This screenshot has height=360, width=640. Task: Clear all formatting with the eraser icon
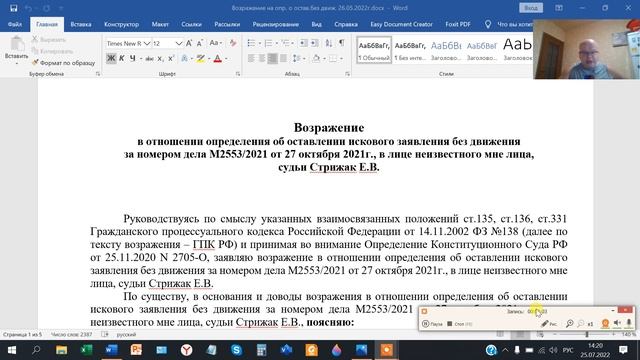coord(233,43)
